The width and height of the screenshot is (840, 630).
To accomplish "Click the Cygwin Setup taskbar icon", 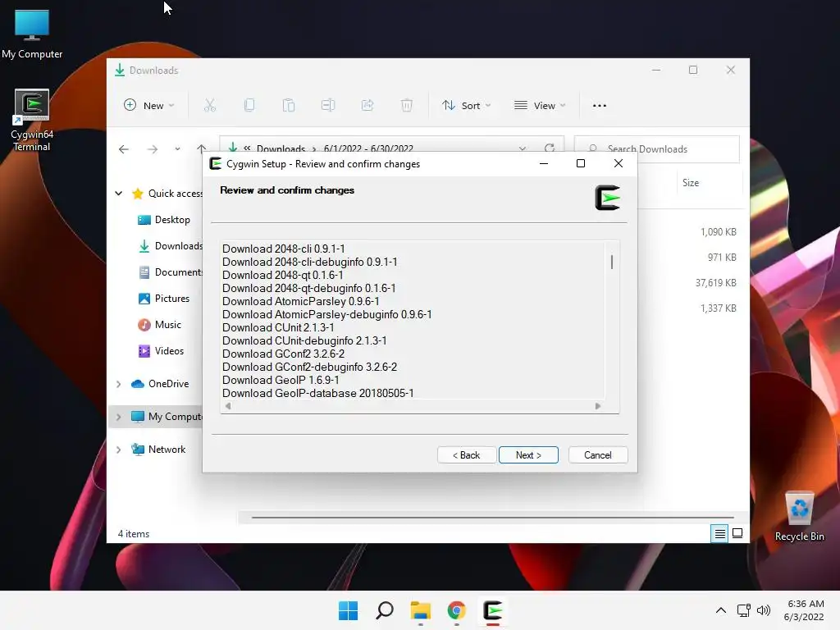I will (x=493, y=610).
